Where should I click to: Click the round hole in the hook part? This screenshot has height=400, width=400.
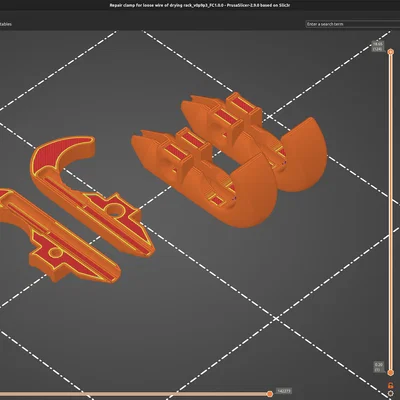click(x=115, y=210)
